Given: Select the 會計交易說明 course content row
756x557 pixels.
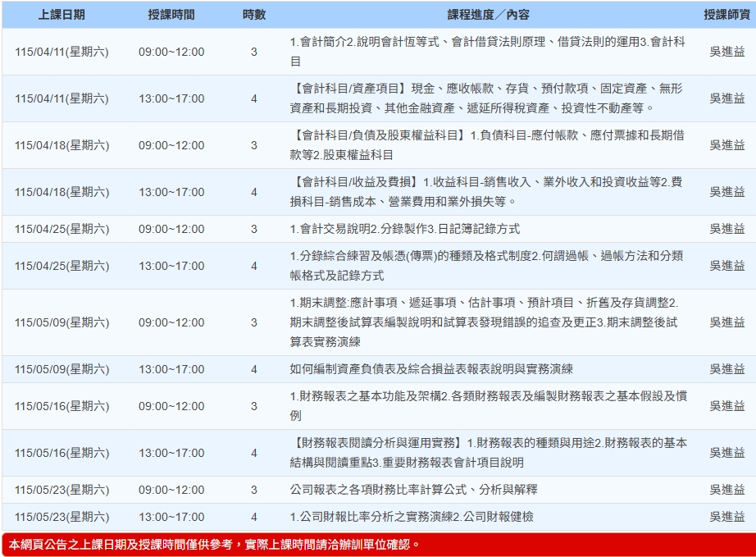Looking at the screenshot, I should (x=405, y=229).
